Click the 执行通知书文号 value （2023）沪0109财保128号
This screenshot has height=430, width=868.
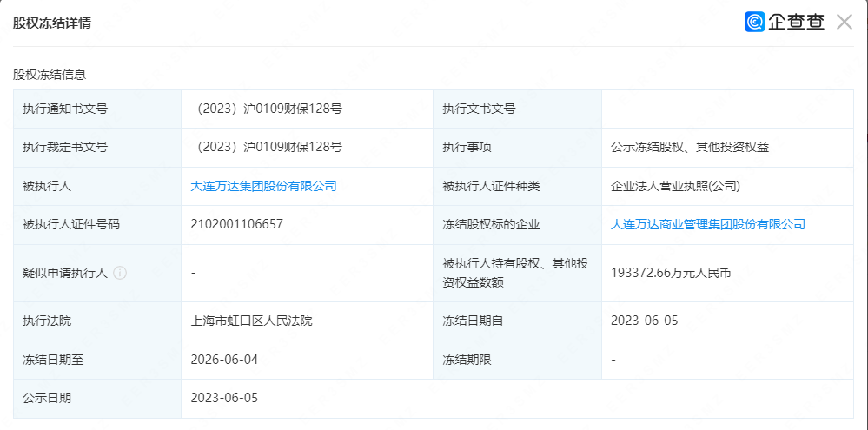(266, 109)
